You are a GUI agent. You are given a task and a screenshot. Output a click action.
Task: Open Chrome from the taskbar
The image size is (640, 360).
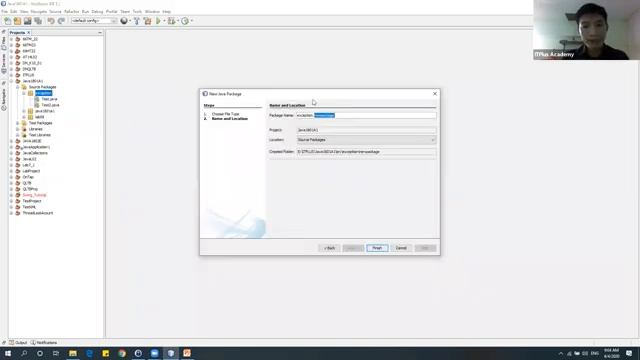tap(122, 353)
